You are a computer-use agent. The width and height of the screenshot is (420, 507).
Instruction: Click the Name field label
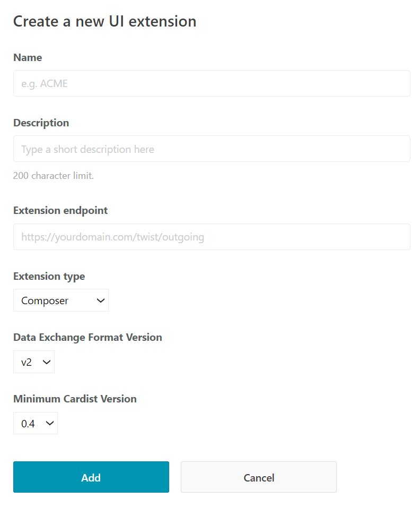tap(28, 57)
